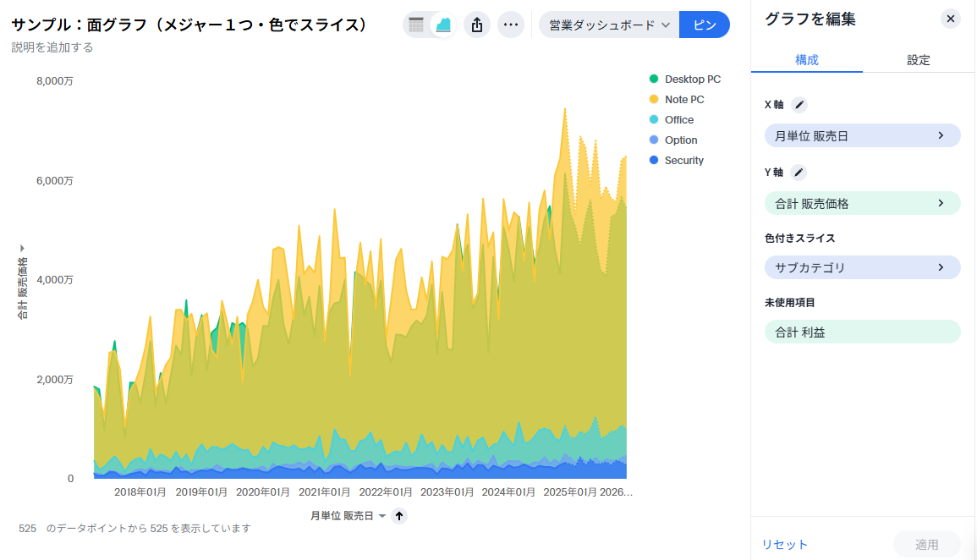
Task: Select the area chart view icon
Action: [x=443, y=25]
